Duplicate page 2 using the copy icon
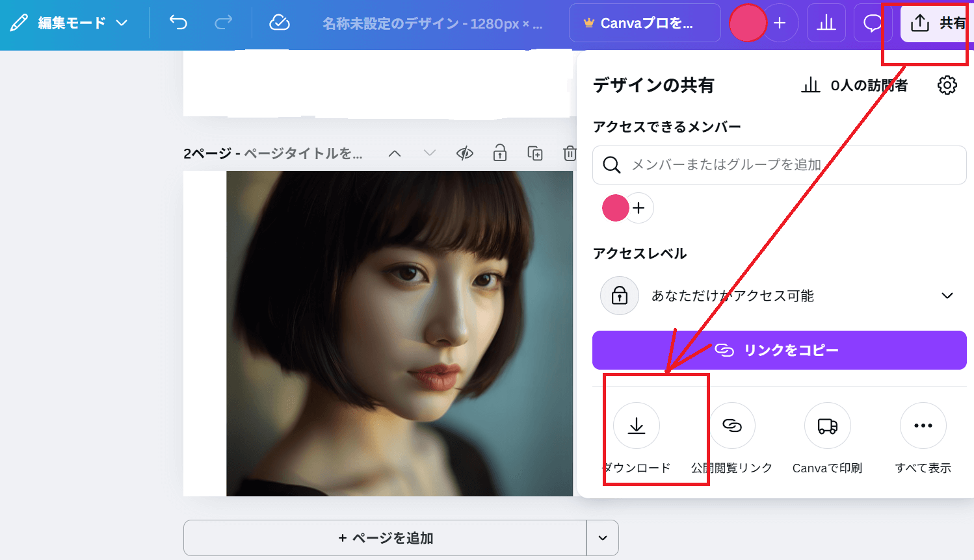Viewport: 974px width, 560px height. click(534, 153)
